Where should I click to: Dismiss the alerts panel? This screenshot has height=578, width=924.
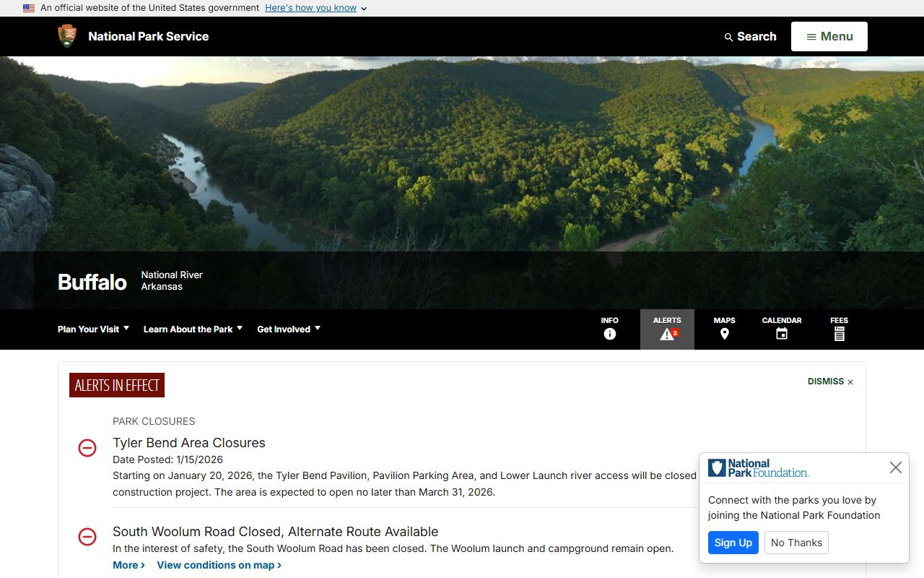tap(830, 381)
